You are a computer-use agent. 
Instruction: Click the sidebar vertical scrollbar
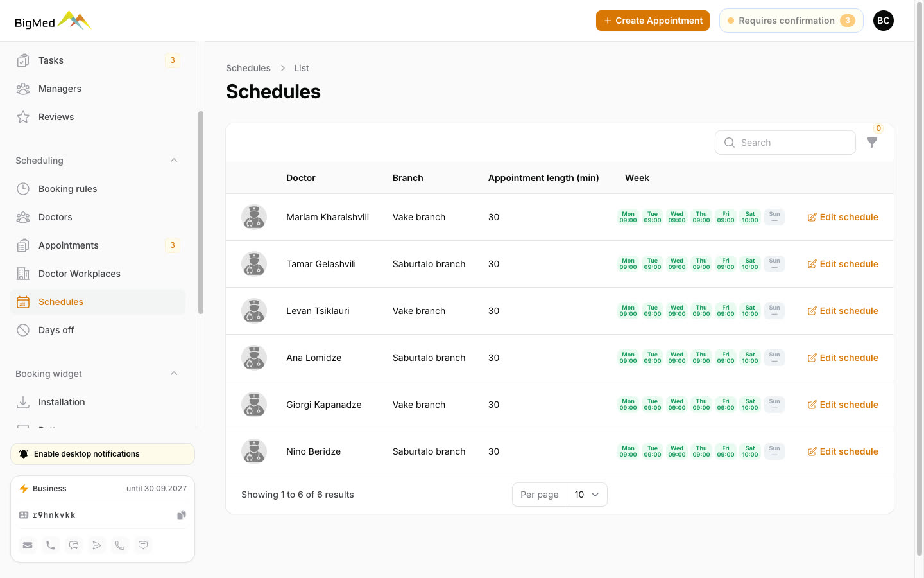(201, 213)
